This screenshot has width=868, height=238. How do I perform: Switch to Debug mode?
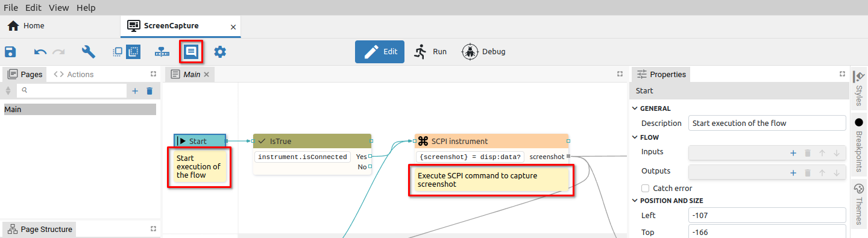click(484, 52)
